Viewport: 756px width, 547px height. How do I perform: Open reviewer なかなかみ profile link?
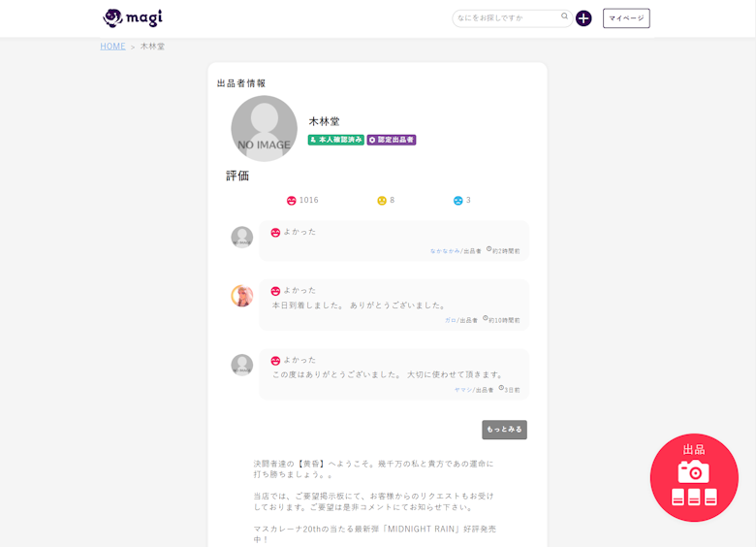445,251
